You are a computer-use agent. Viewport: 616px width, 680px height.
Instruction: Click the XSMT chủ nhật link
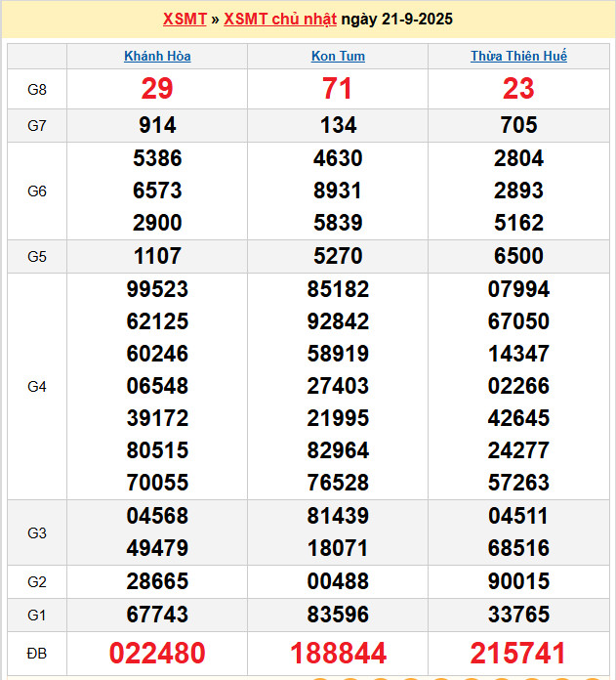[x=280, y=20]
